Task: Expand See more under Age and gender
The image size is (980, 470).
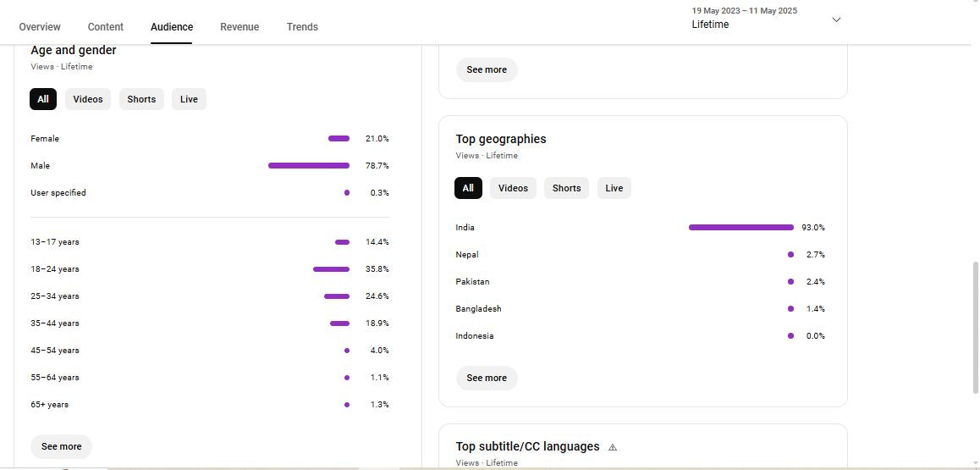Action: tap(62, 446)
